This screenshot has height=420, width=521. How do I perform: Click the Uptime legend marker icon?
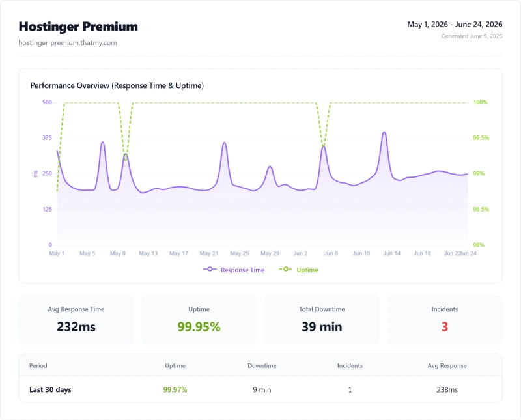[x=285, y=269]
